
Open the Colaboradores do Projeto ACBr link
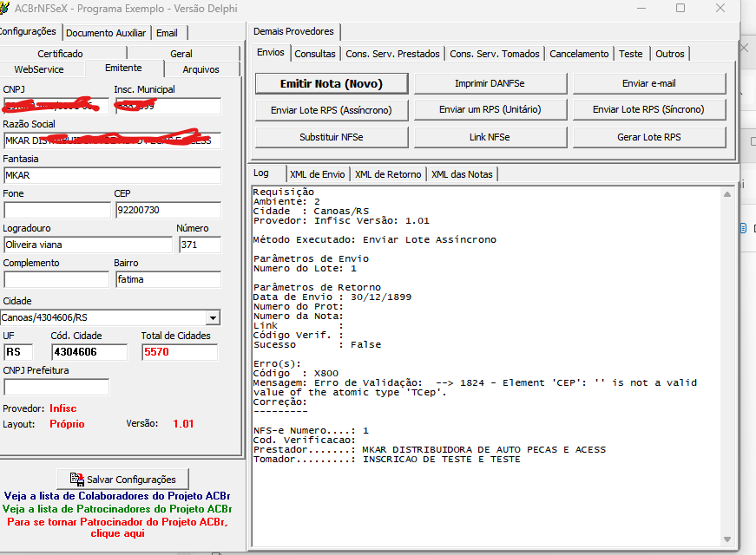pyautogui.click(x=117, y=496)
